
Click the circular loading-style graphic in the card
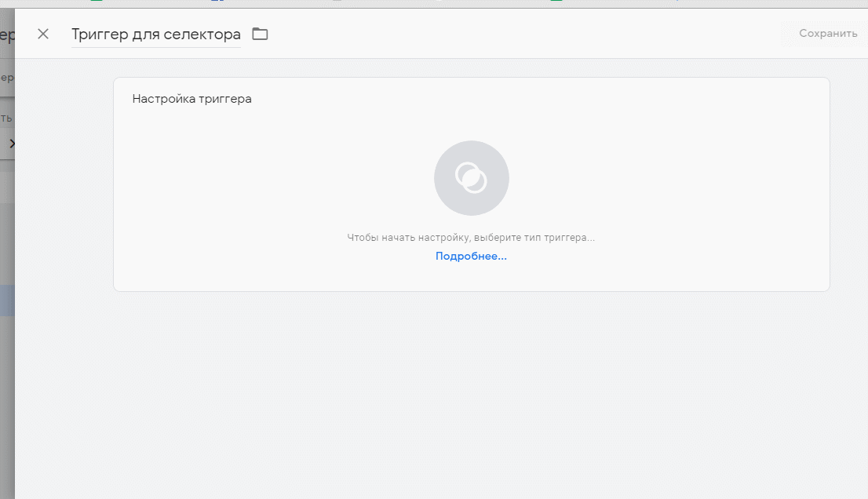tap(471, 177)
